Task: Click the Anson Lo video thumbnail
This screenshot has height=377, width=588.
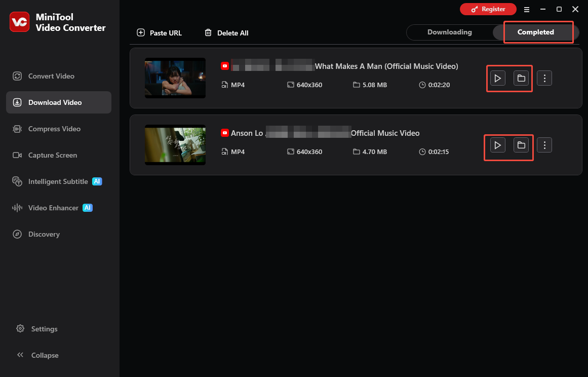Action: pos(175,145)
